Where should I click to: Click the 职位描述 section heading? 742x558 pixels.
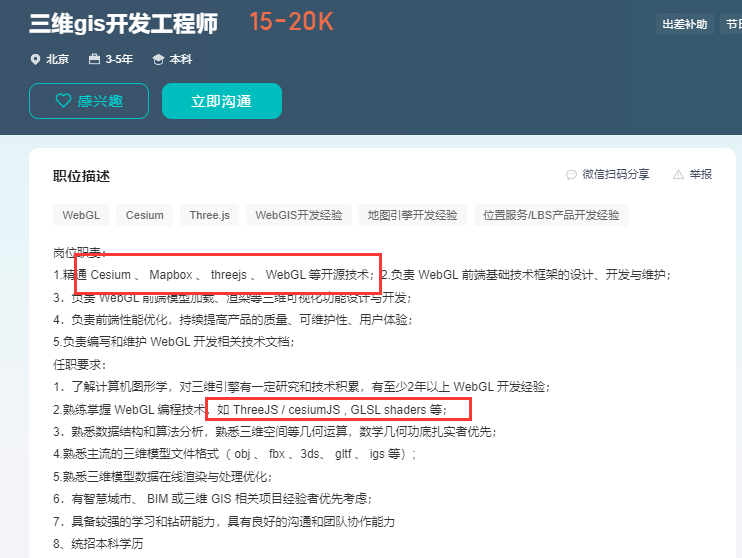pos(81,176)
